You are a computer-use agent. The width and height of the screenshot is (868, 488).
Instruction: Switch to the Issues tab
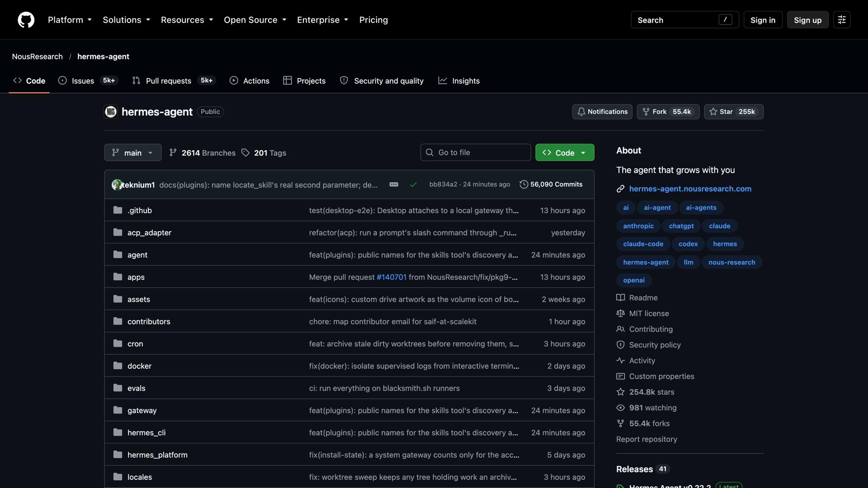(88, 80)
